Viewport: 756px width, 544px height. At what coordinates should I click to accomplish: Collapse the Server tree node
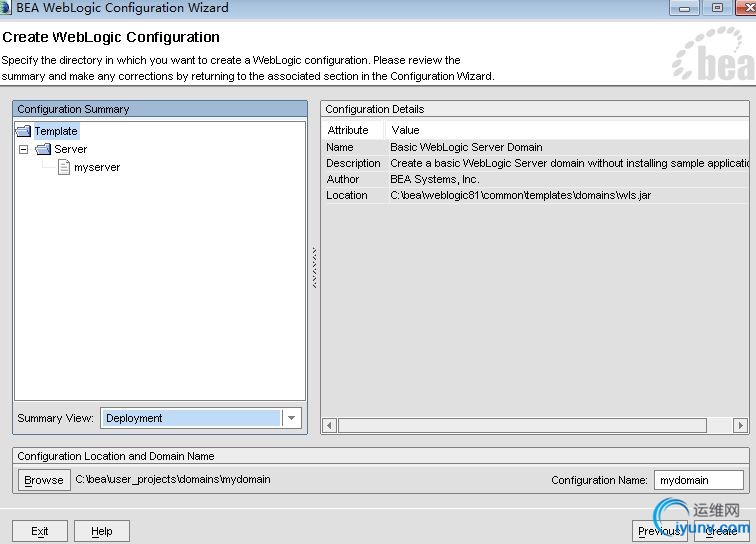(x=23, y=149)
